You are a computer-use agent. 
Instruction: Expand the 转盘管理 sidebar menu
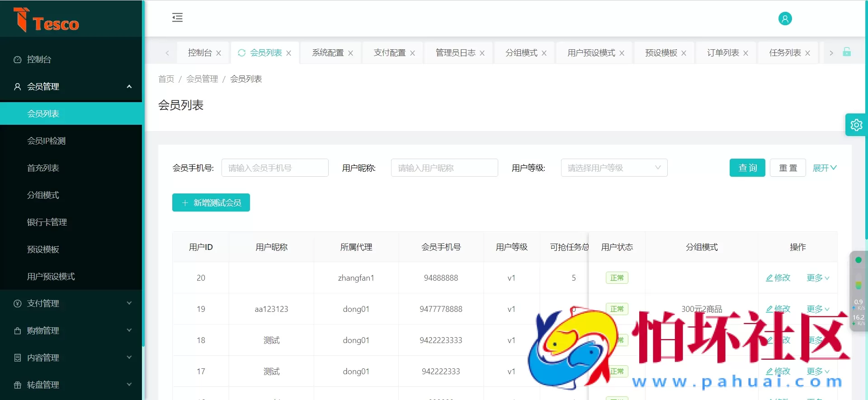pos(71,385)
